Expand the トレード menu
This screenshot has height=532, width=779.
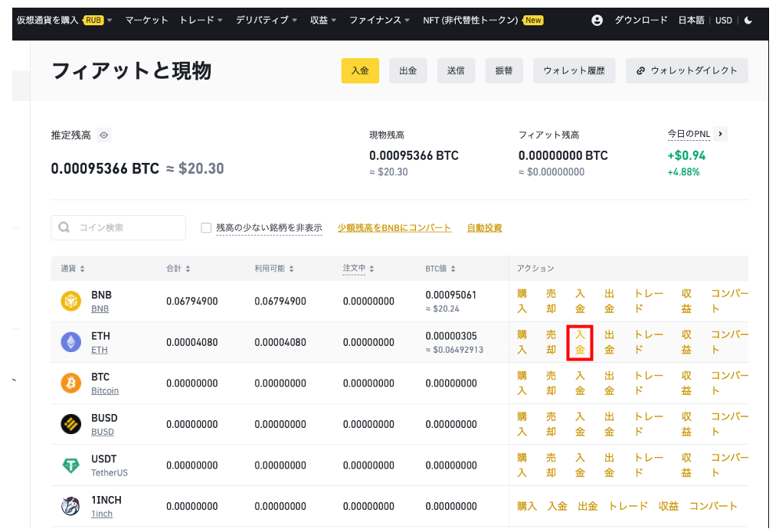pos(201,21)
